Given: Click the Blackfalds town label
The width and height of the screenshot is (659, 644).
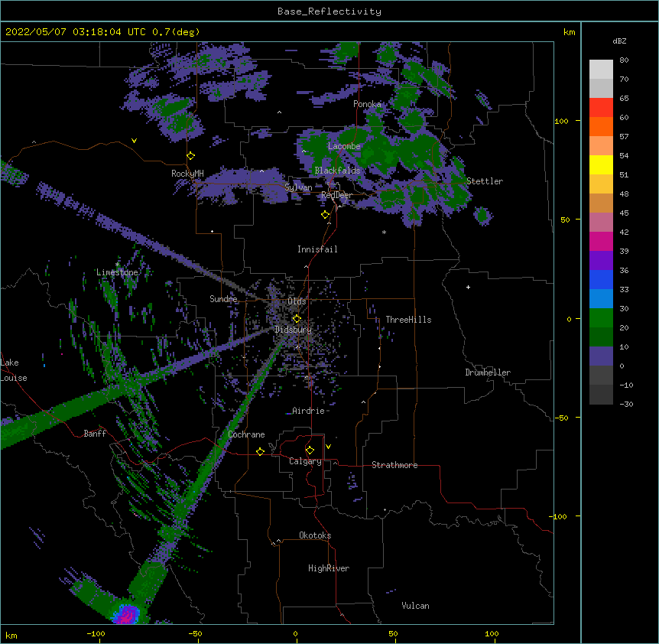Looking at the screenshot, I should (x=337, y=171).
